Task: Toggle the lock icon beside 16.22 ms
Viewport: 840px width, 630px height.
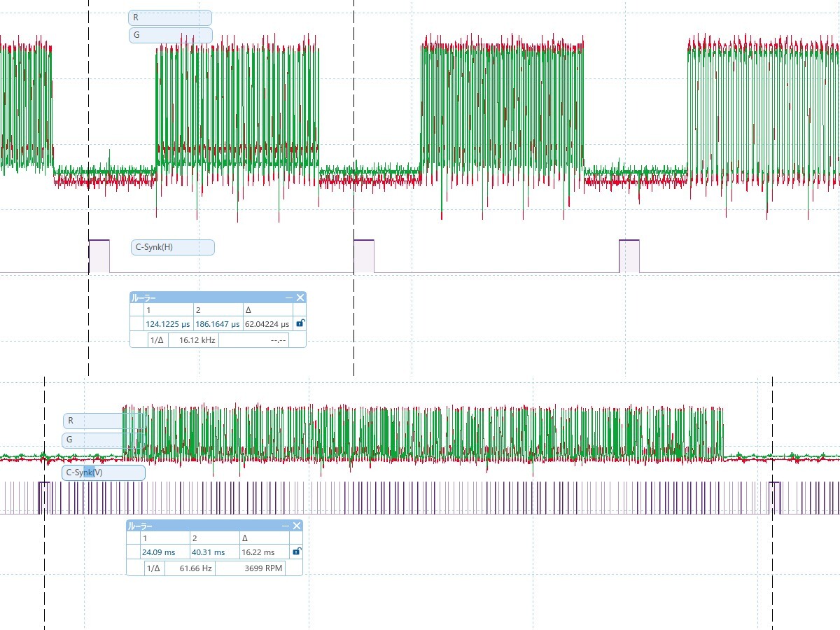Action: coord(296,552)
